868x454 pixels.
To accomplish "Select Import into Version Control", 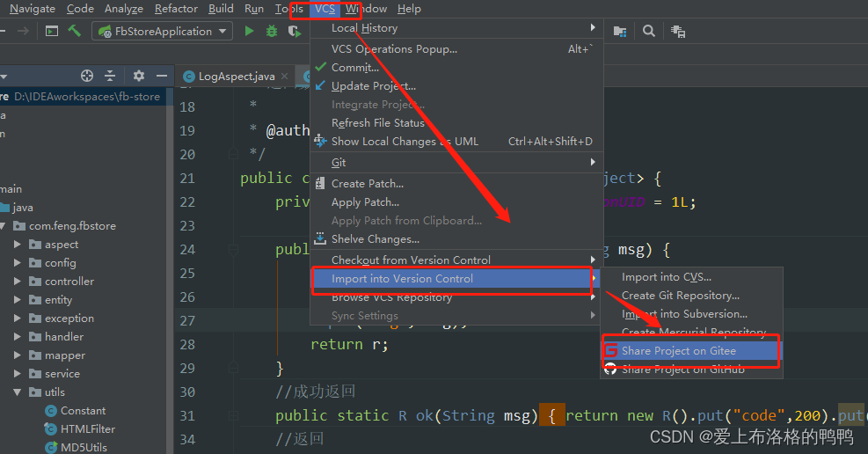I will coord(456,279).
